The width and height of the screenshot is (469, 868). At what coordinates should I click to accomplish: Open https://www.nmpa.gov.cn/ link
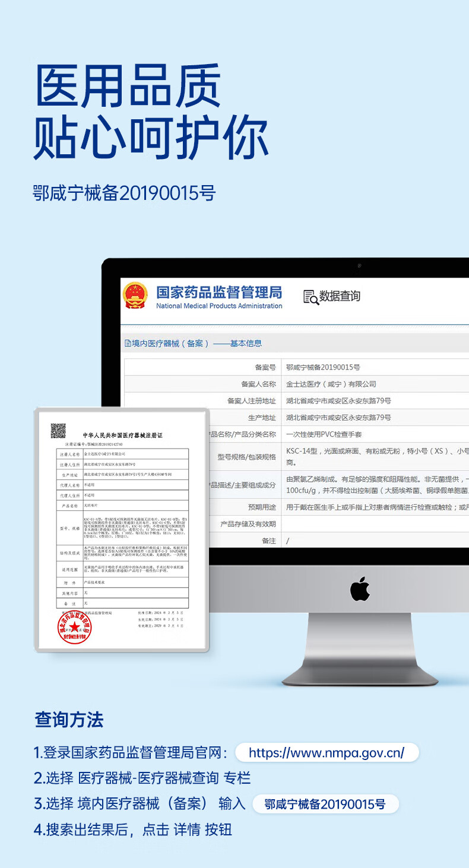[x=327, y=753]
